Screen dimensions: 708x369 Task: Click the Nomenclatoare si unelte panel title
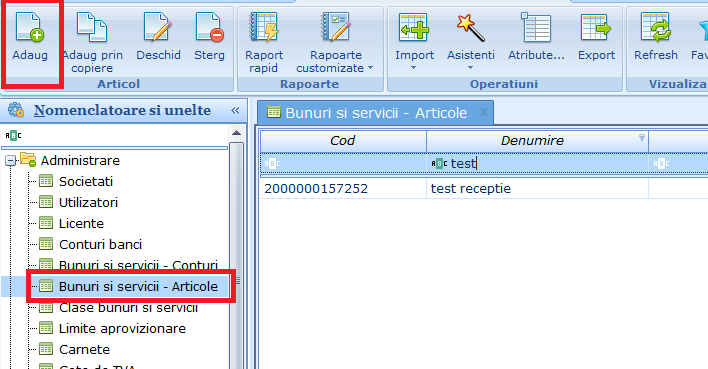coord(122,110)
